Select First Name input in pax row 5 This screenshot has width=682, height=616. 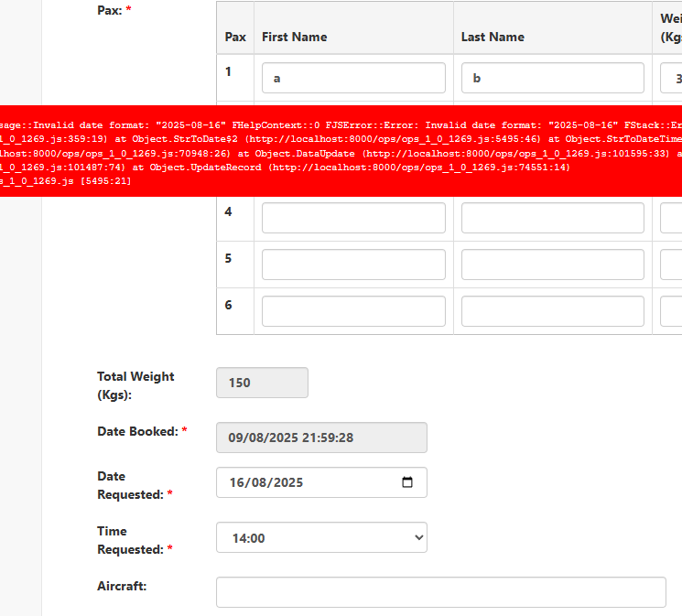point(353,265)
